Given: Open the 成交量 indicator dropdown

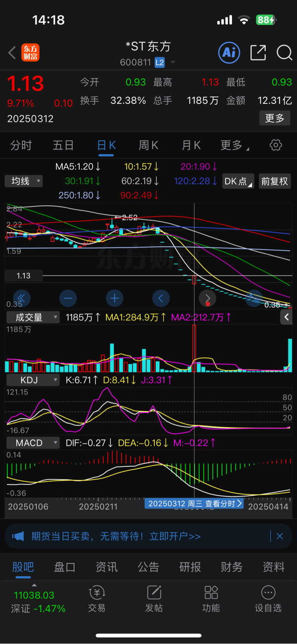Looking at the screenshot, I should point(33,317).
